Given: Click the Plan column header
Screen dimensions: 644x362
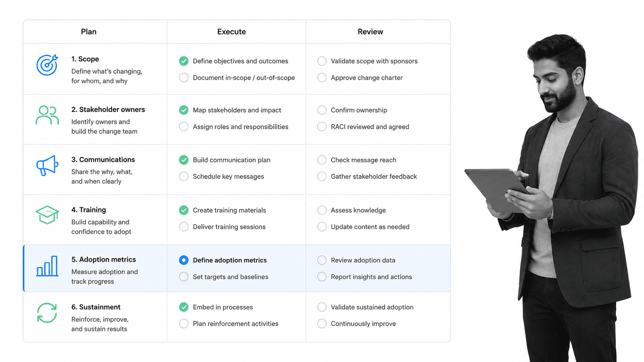Looking at the screenshot, I should pyautogui.click(x=89, y=32).
